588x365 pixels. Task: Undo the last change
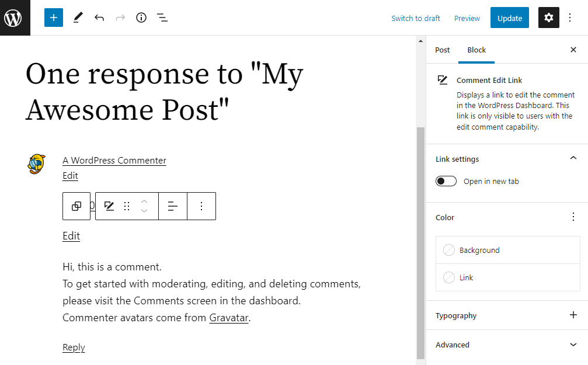point(99,18)
